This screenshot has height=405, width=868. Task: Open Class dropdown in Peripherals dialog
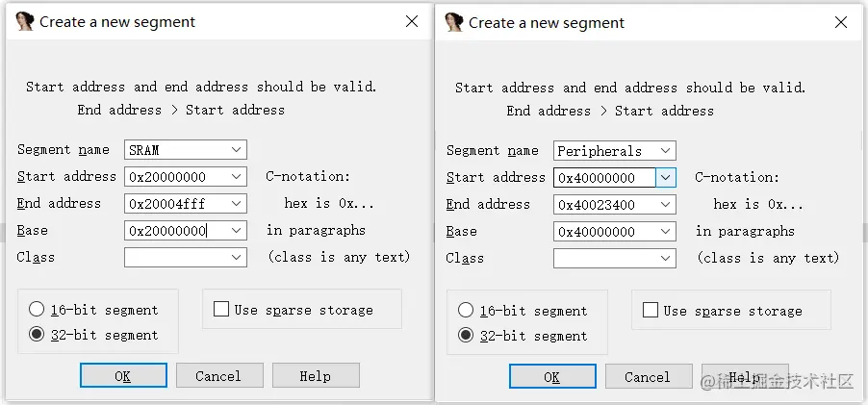coord(665,259)
